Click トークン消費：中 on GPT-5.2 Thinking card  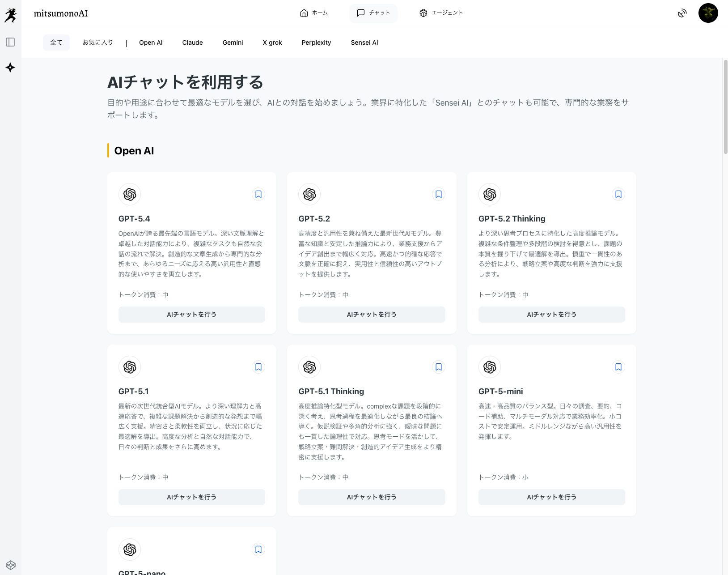[504, 295]
